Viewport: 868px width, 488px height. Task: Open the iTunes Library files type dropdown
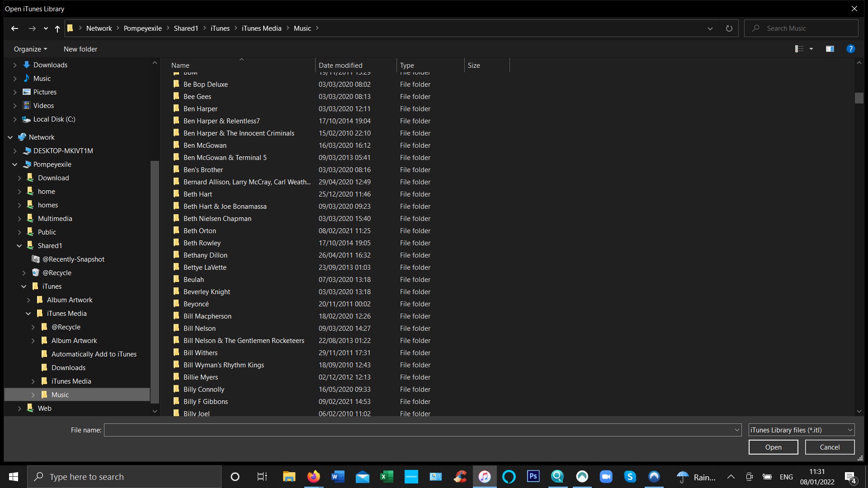801,430
